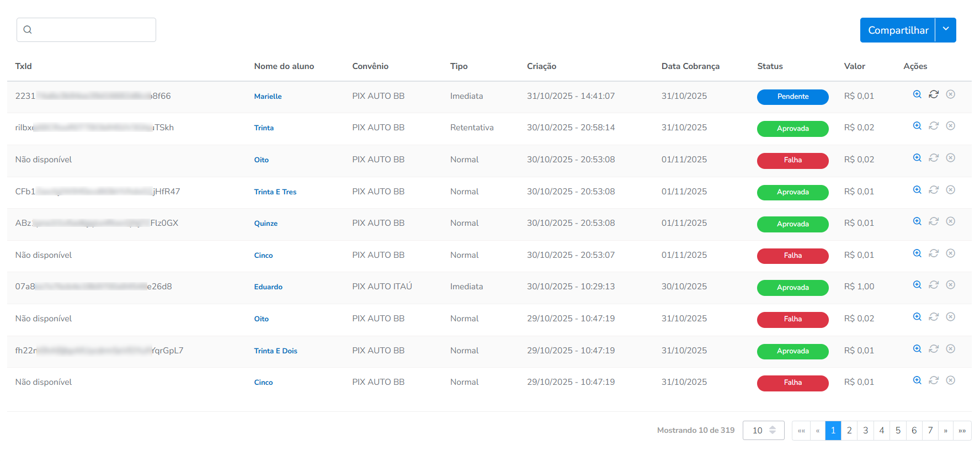Image resolution: width=980 pixels, height=461 pixels.
Task: Click the refresh icon in Marielle's Pendente row
Action: coord(934,94)
